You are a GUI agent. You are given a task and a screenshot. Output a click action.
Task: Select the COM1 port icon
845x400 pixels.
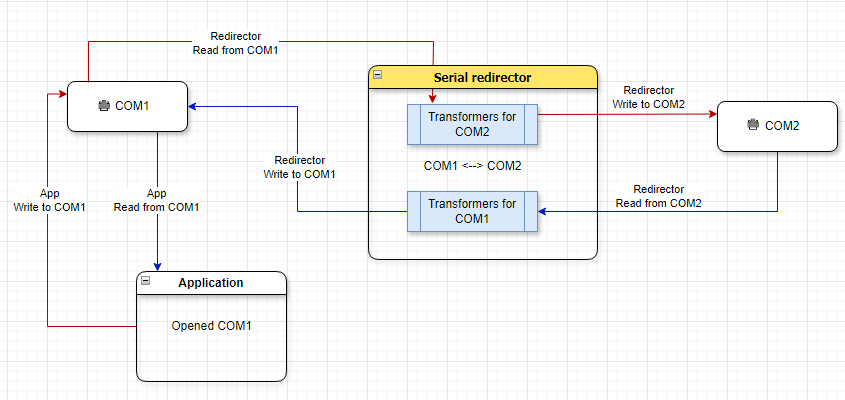104,106
